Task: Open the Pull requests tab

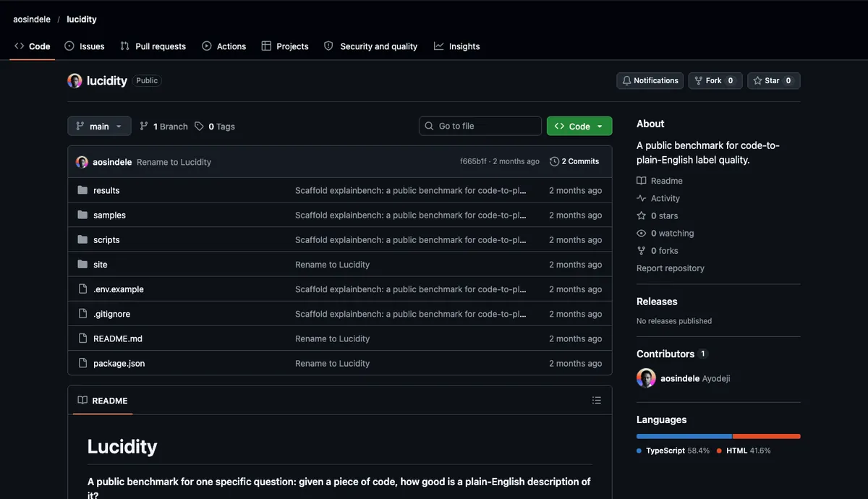Action: coord(153,46)
